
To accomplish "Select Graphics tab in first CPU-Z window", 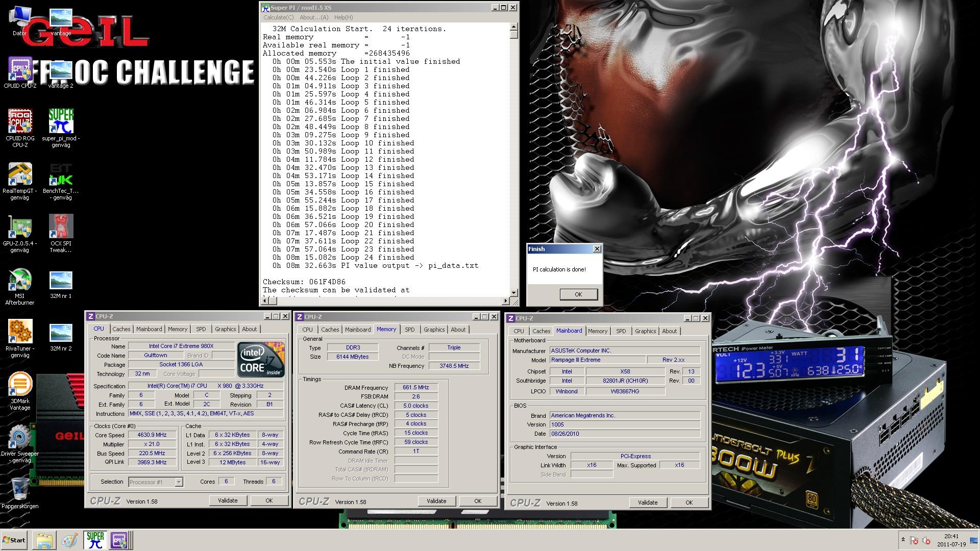I will click(x=226, y=329).
